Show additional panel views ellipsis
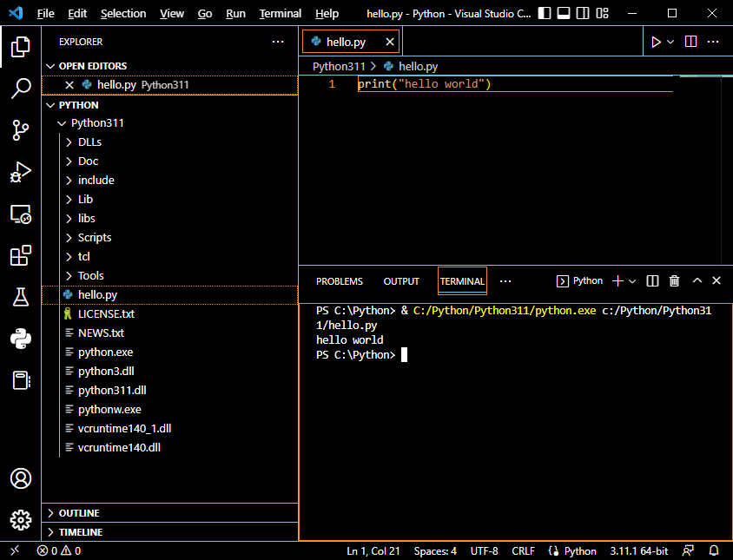 click(505, 281)
